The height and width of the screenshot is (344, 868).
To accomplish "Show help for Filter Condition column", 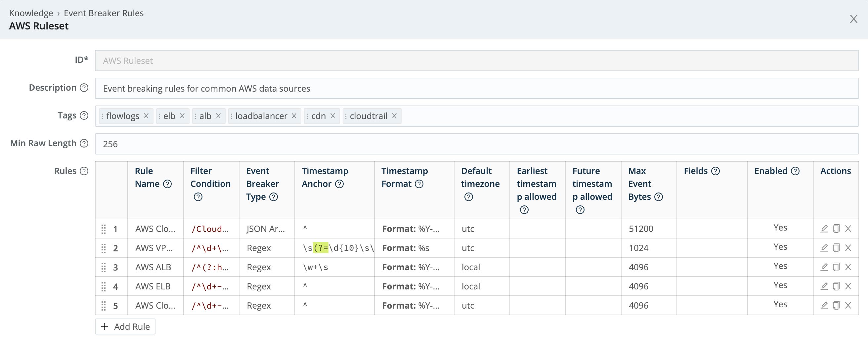I will pos(198,197).
